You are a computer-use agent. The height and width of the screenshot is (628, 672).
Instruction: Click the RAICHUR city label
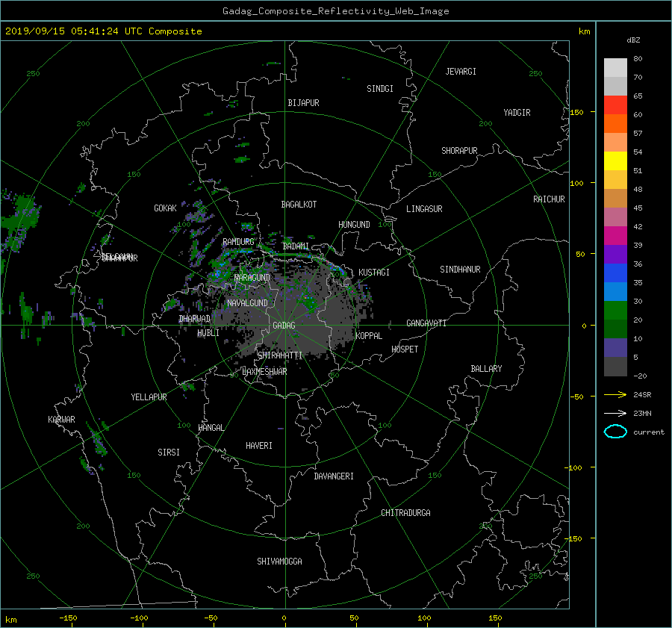549,199
